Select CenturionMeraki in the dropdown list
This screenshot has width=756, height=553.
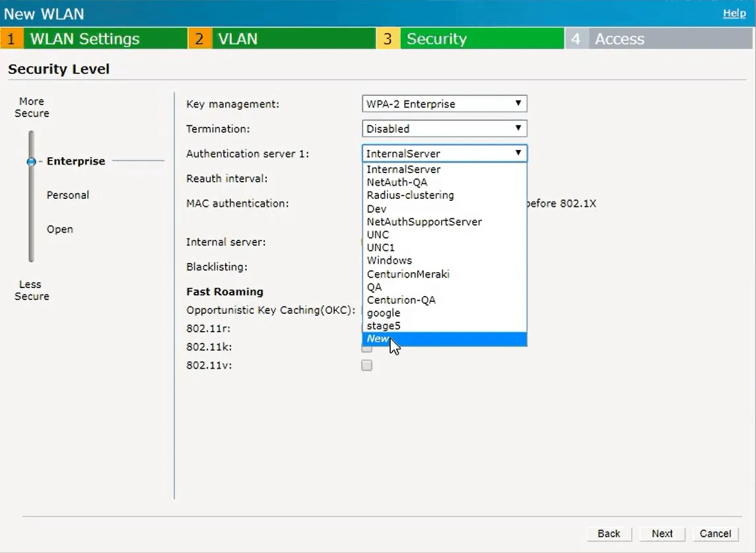(408, 274)
